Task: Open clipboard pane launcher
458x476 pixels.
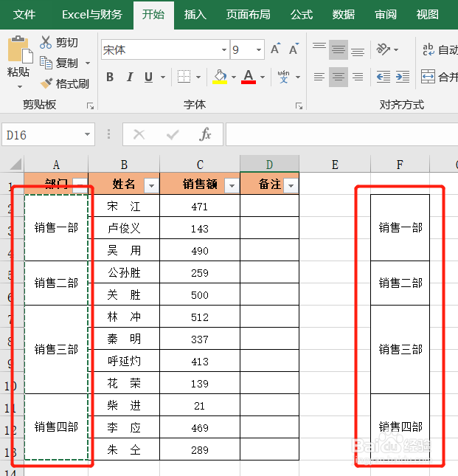Action: click(x=90, y=106)
